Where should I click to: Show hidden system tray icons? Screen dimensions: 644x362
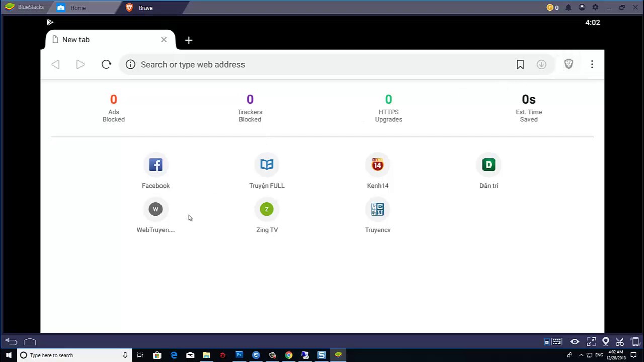(581, 355)
